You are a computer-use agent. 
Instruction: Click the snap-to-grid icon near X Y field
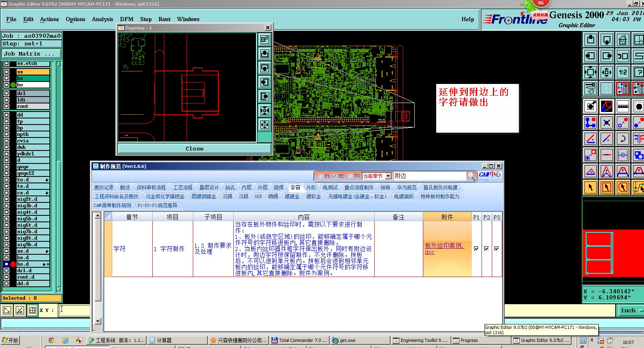click(32, 310)
